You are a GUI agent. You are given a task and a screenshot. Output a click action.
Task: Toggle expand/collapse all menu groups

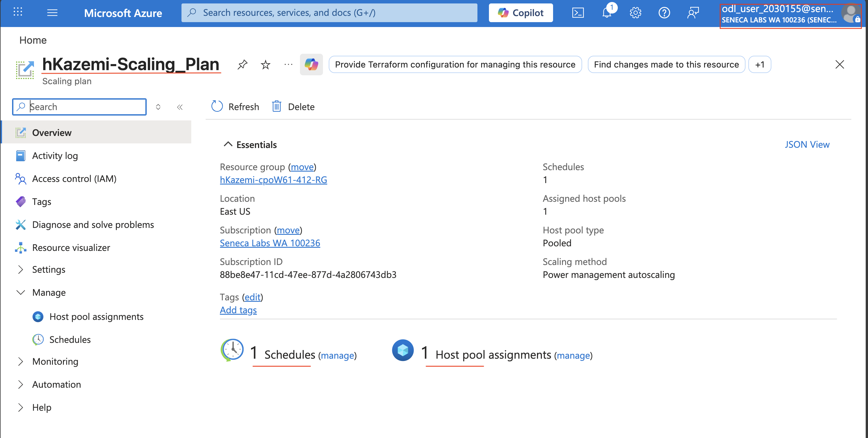tap(158, 107)
